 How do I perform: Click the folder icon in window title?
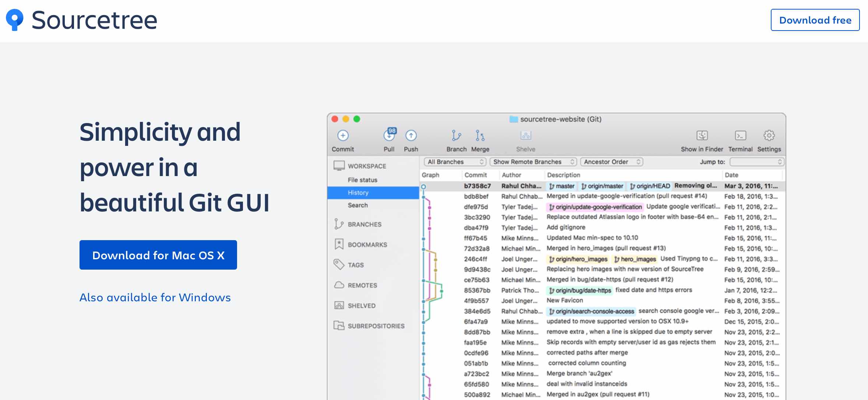pos(514,119)
